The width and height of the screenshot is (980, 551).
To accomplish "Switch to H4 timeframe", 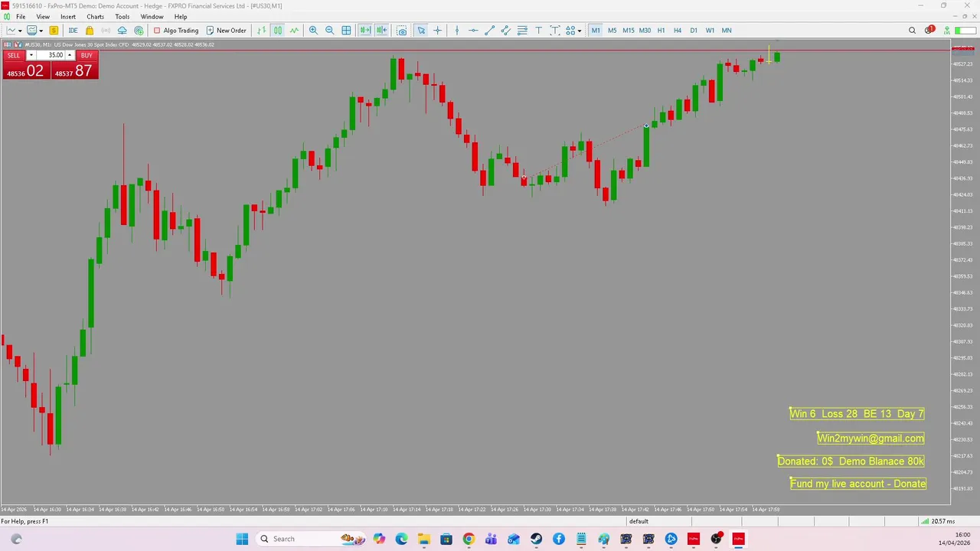I will click(x=677, y=31).
